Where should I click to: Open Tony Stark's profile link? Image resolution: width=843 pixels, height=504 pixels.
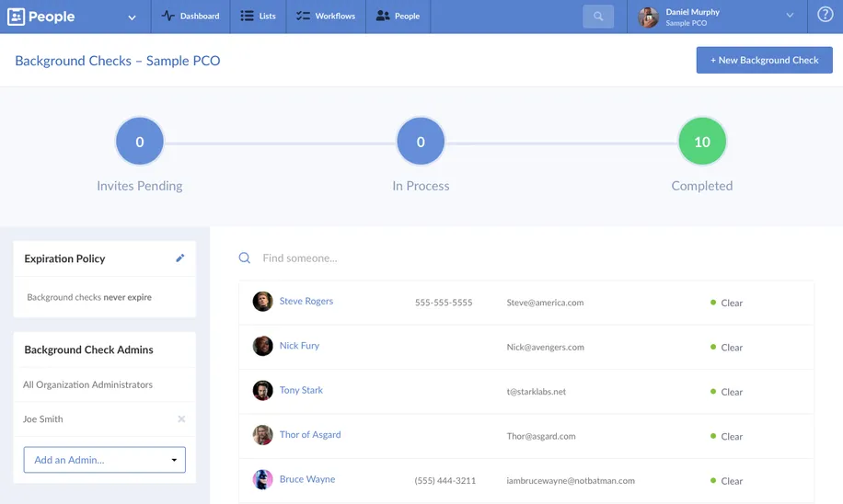tap(301, 390)
